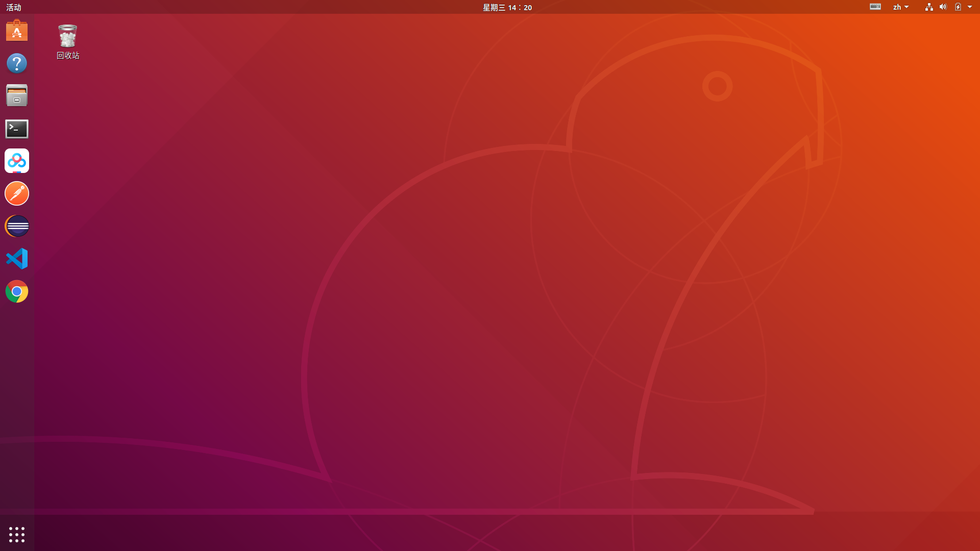The width and height of the screenshot is (980, 551).
Task: Click the battery charging indicator
Action: [958, 7]
